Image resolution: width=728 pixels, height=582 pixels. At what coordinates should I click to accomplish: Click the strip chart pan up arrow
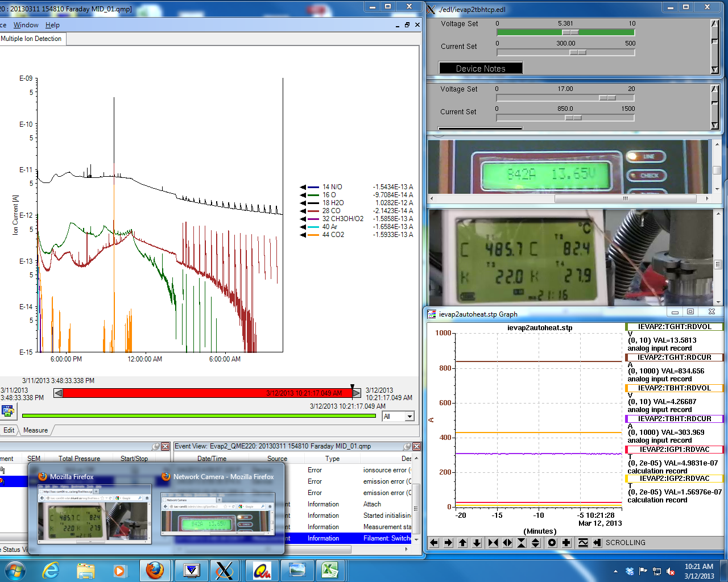pos(462,543)
